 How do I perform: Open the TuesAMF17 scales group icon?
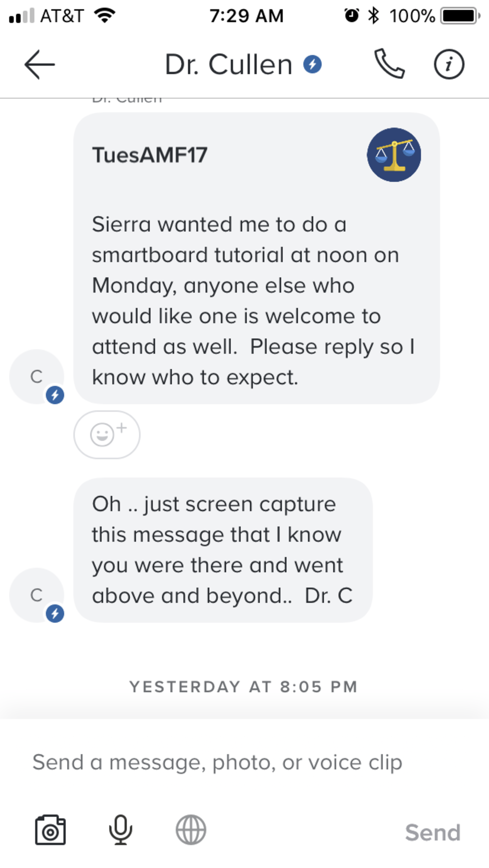[394, 155]
